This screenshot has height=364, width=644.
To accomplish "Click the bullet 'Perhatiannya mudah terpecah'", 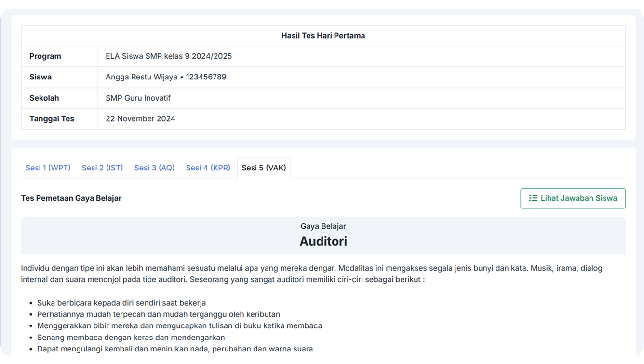I will tap(158, 314).
